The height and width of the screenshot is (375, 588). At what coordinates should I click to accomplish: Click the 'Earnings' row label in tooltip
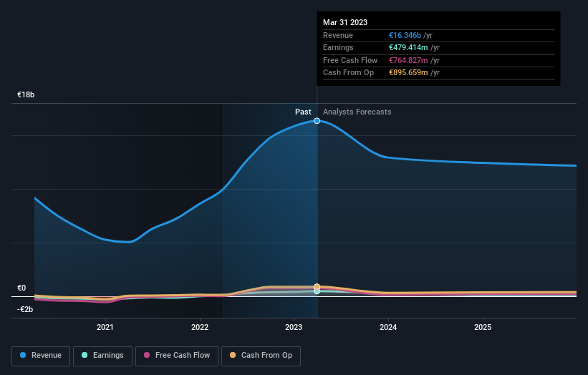pos(338,47)
